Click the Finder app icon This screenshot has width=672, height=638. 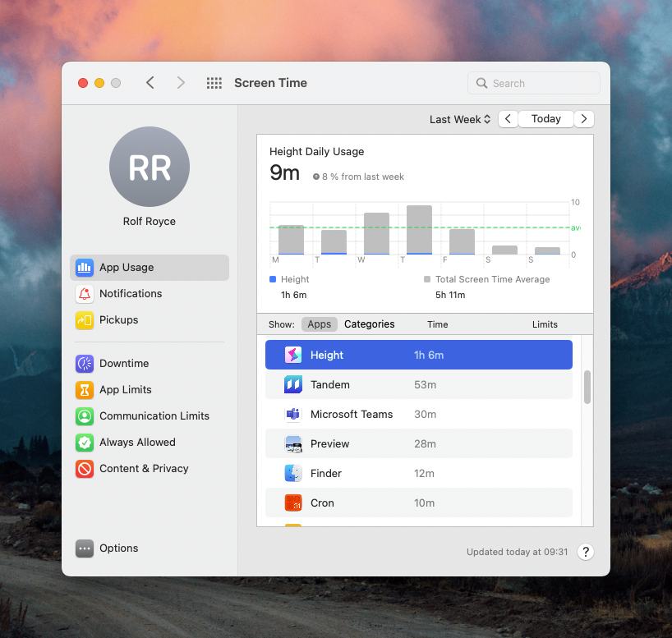293,473
